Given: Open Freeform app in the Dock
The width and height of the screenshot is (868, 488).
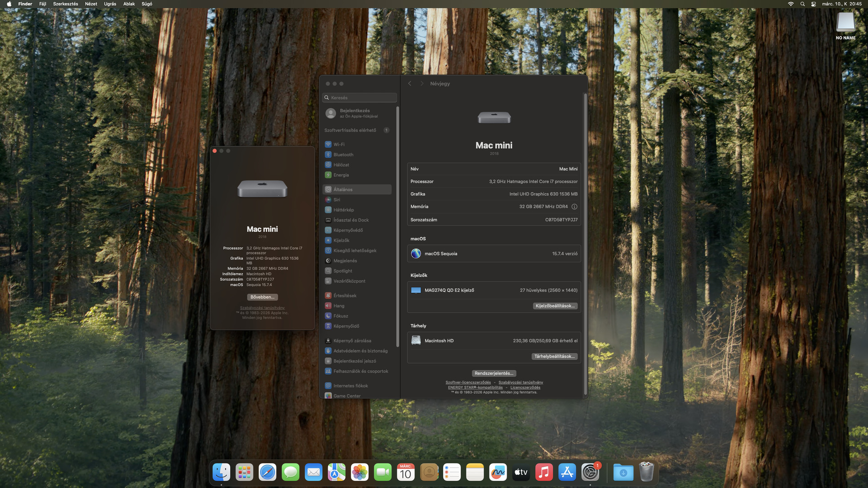Looking at the screenshot, I should coord(498,472).
